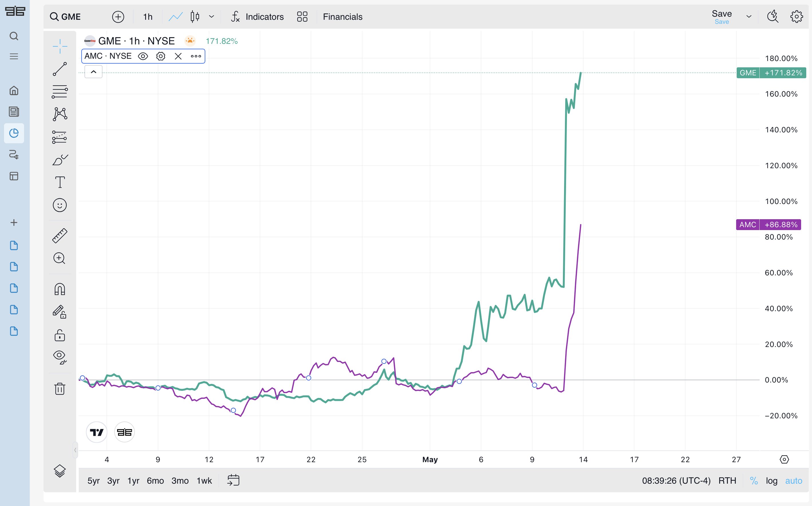Select the line chart style
This screenshot has width=812, height=506.
click(x=176, y=17)
